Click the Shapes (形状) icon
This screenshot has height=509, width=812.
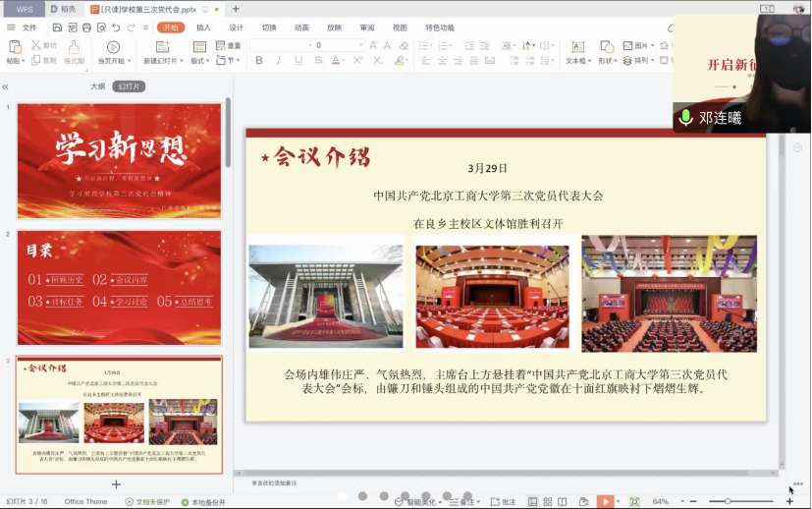coord(607,47)
